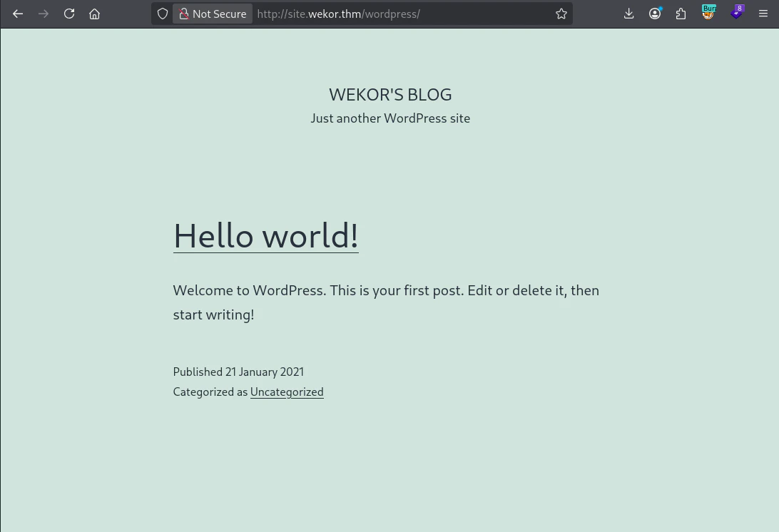Open tracking protection shield info

click(x=163, y=14)
